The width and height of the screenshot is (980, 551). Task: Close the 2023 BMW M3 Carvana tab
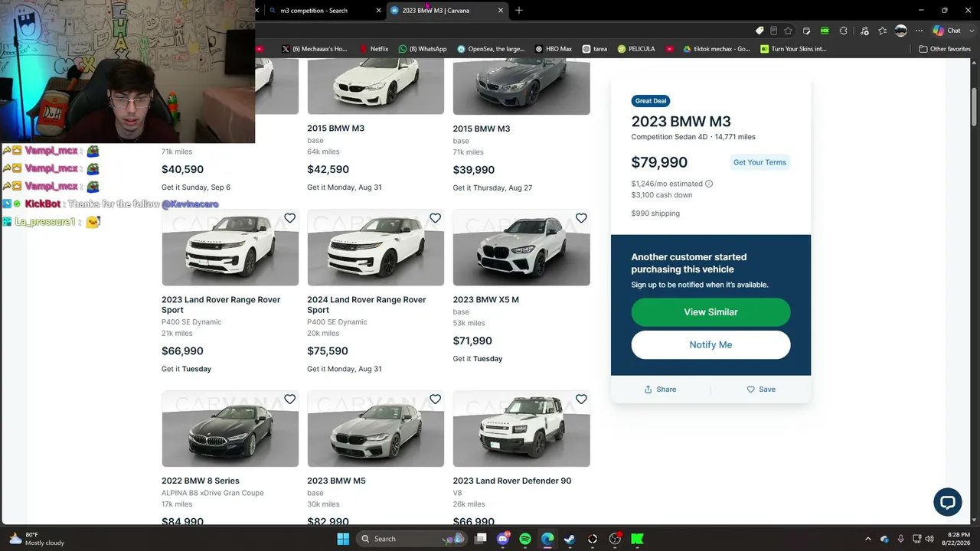pyautogui.click(x=501, y=11)
